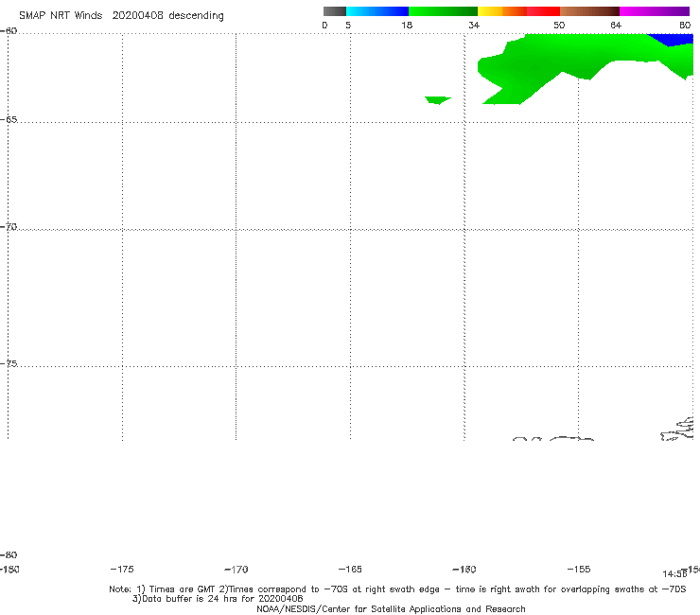Click the latitude label '-65' on left axis
Image resolution: width=700 pixels, height=615 pixels.
(x=9, y=120)
